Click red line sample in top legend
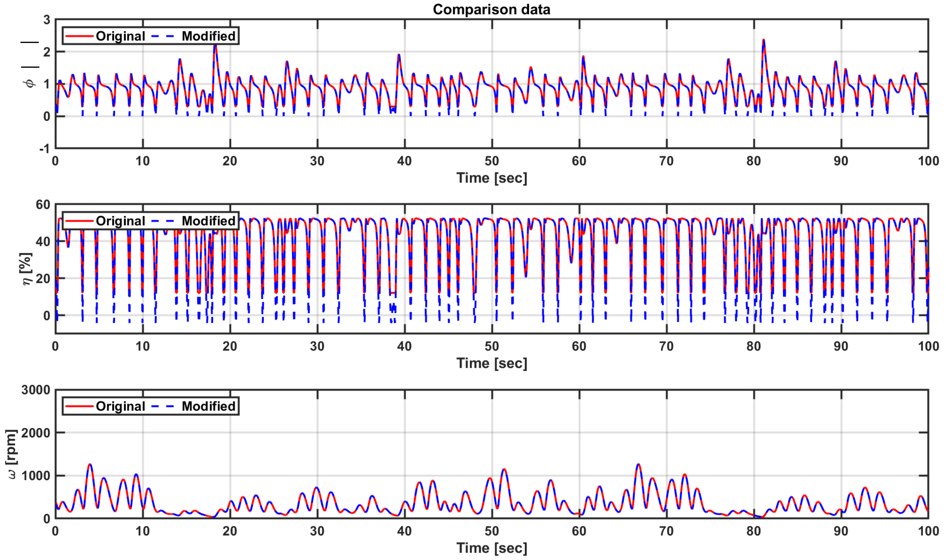The height and width of the screenshot is (560, 946). coord(79,36)
